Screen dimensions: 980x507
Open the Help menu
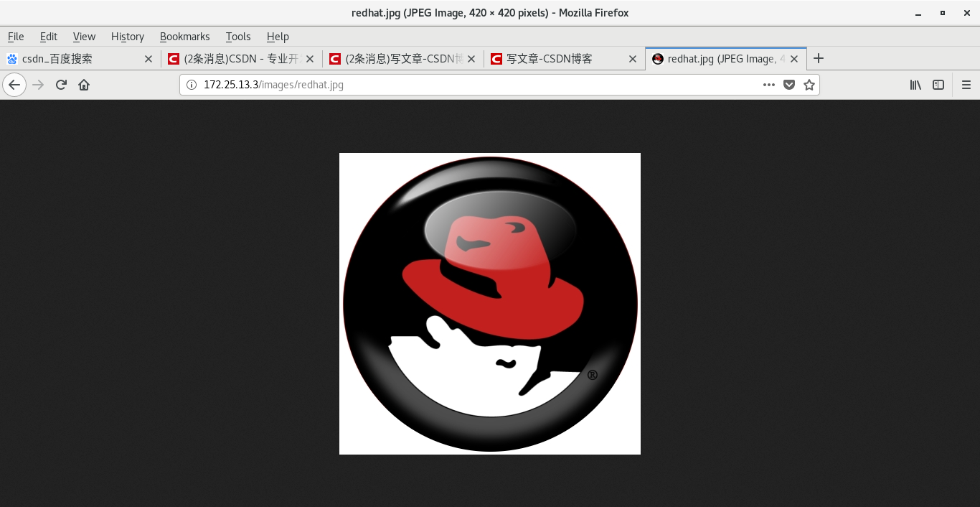(278, 37)
